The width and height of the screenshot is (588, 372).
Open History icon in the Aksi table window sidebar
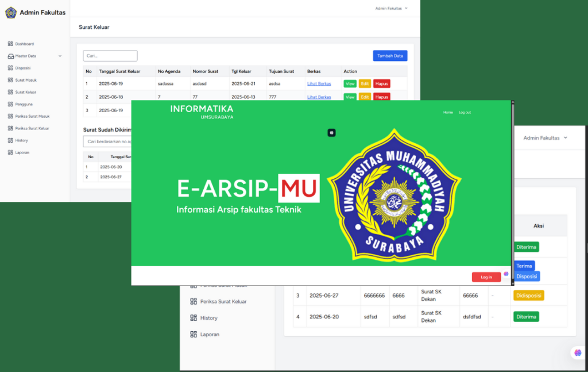[194, 318]
